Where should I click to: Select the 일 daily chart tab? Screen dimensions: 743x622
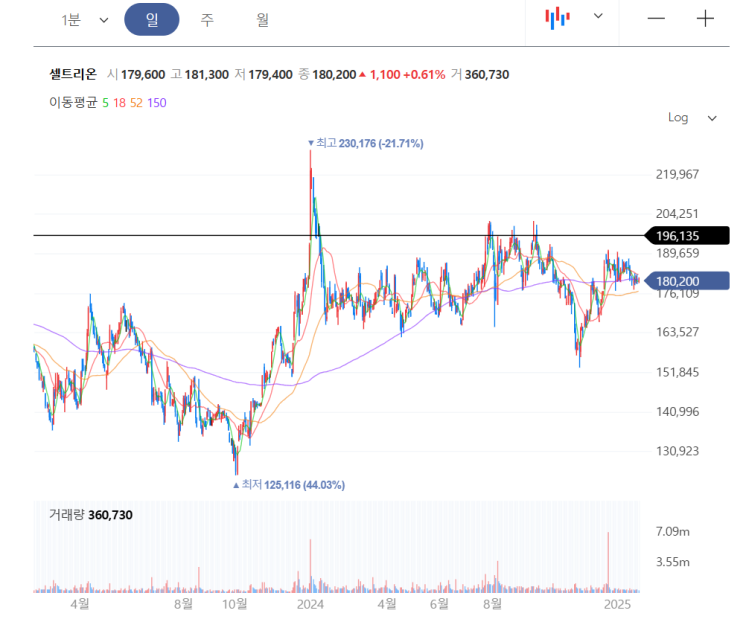coord(152,20)
